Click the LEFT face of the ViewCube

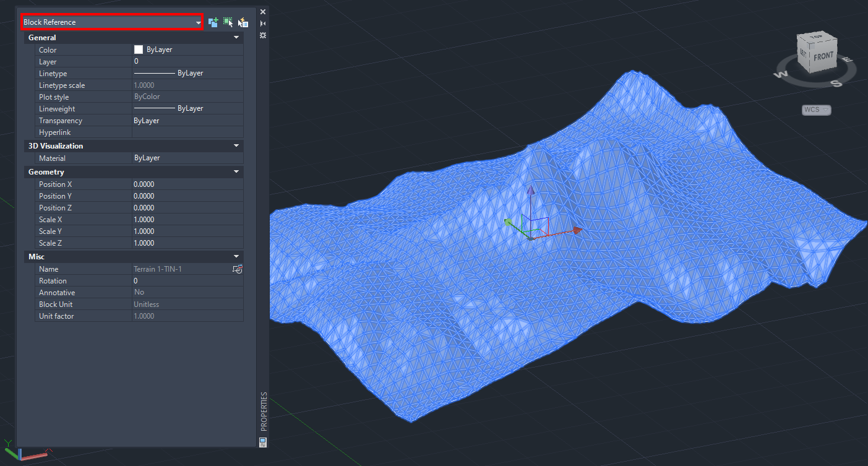click(x=803, y=53)
